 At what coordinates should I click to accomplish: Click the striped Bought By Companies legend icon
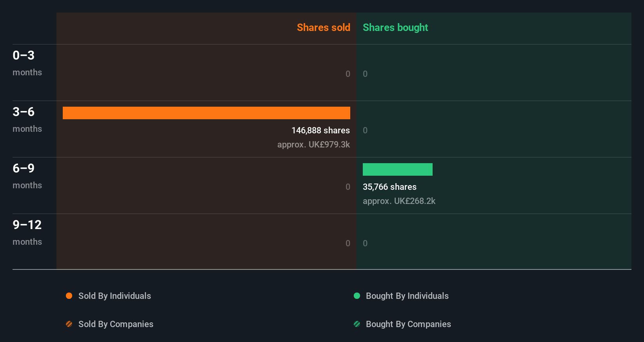(357, 324)
